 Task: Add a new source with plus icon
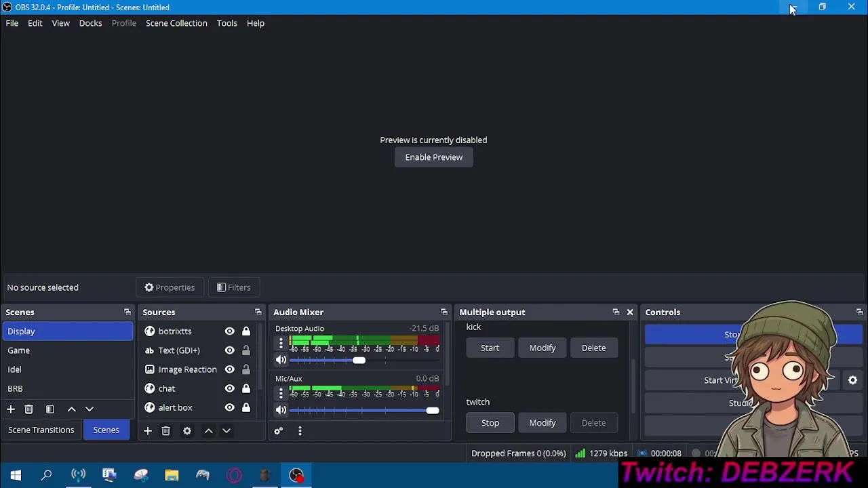tap(147, 431)
